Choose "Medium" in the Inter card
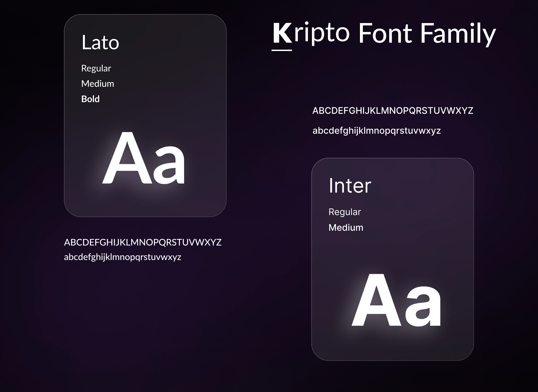The width and height of the screenshot is (538, 392). [x=346, y=228]
